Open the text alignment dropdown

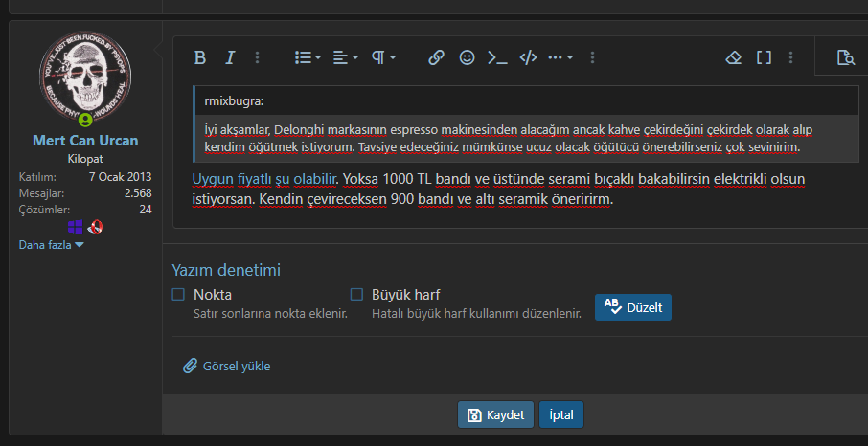coord(346,57)
